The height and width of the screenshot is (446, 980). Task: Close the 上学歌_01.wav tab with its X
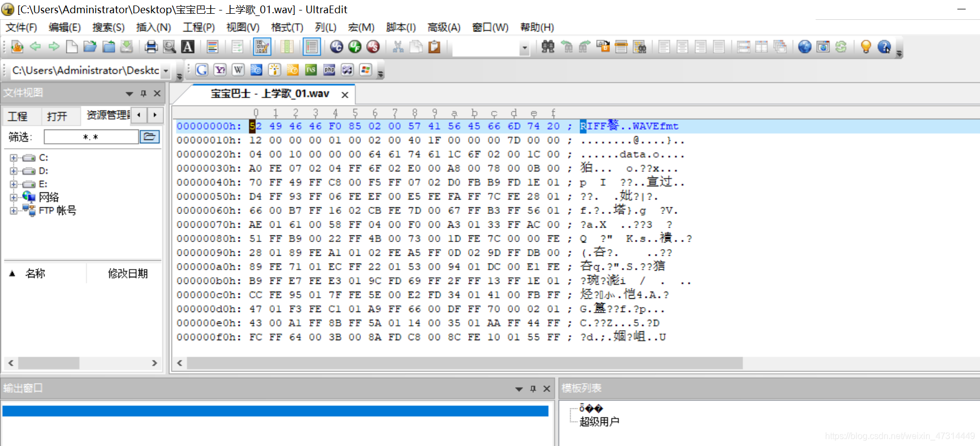click(x=345, y=95)
